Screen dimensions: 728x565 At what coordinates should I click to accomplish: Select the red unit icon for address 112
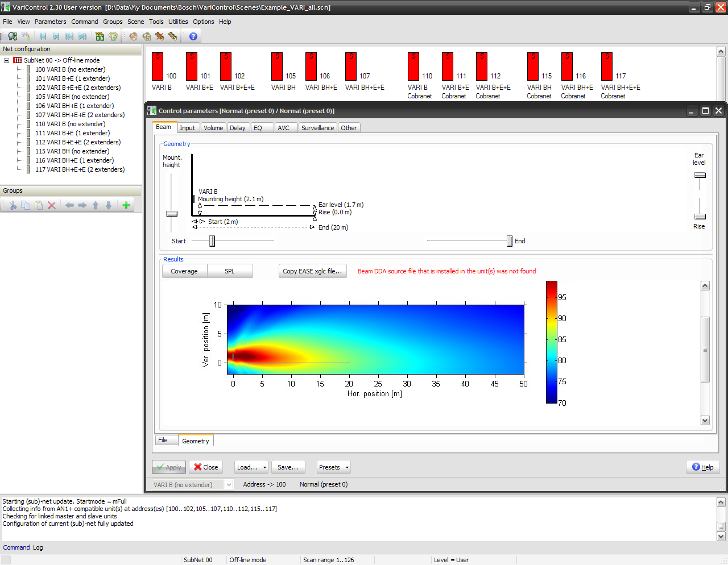(482, 67)
